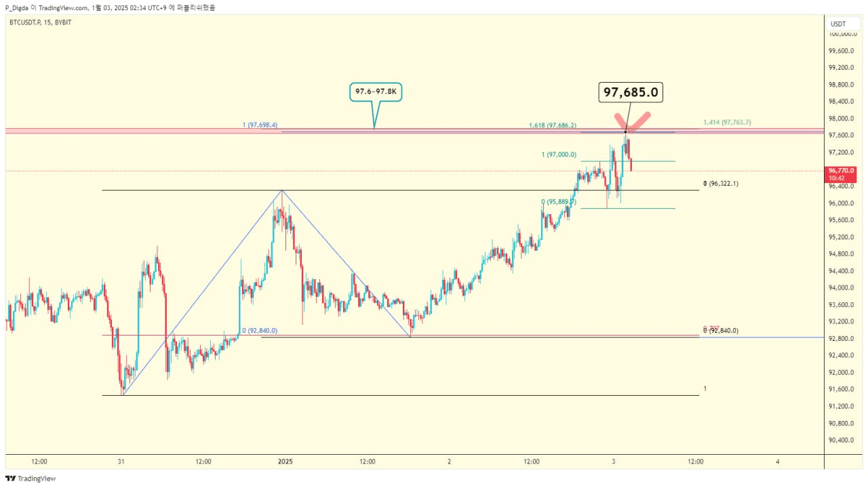The width and height of the screenshot is (868, 488).
Task: Click the 90,400.0 price axis label
Action: coord(840,441)
